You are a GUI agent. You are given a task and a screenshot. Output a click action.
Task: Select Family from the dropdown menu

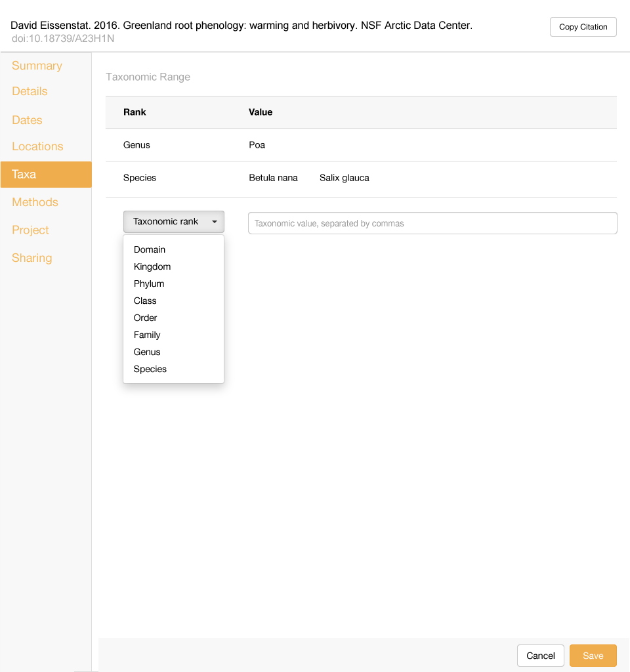coord(147,335)
